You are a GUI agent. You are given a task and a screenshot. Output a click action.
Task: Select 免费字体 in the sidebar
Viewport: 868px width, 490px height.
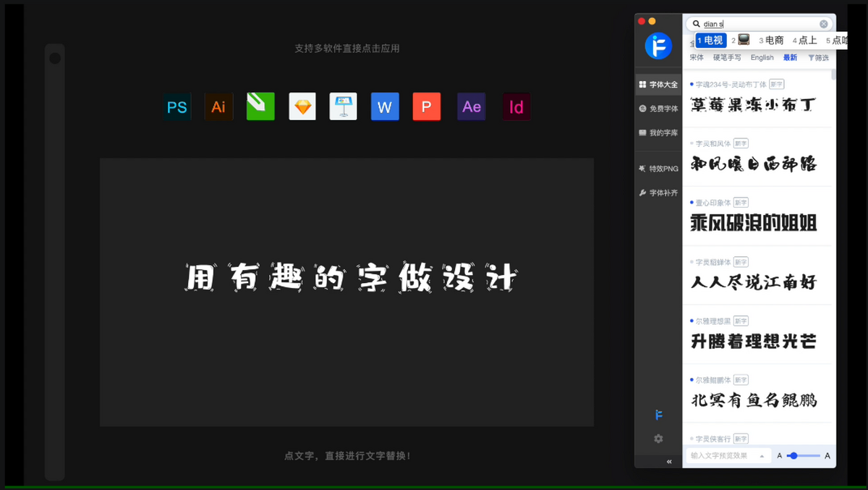(x=659, y=109)
